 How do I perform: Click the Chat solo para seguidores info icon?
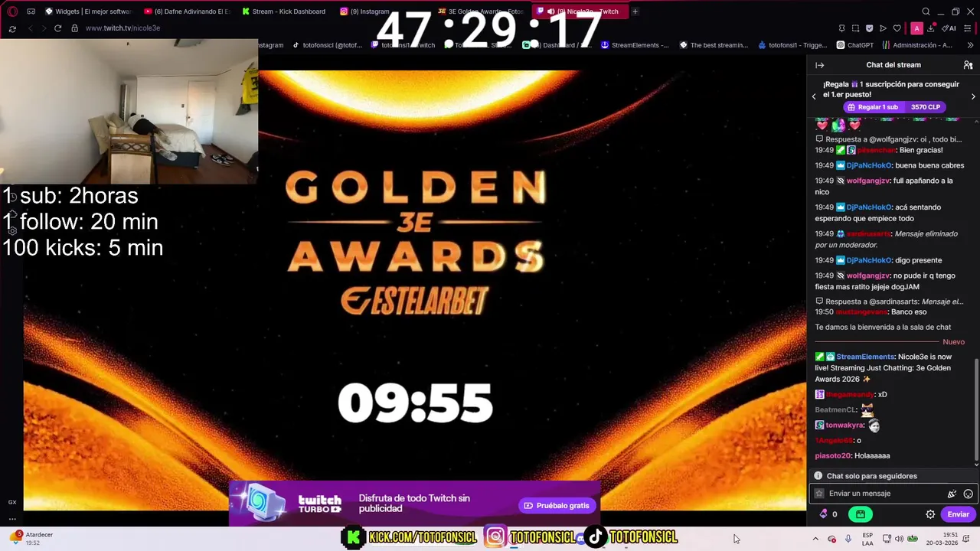click(x=818, y=476)
